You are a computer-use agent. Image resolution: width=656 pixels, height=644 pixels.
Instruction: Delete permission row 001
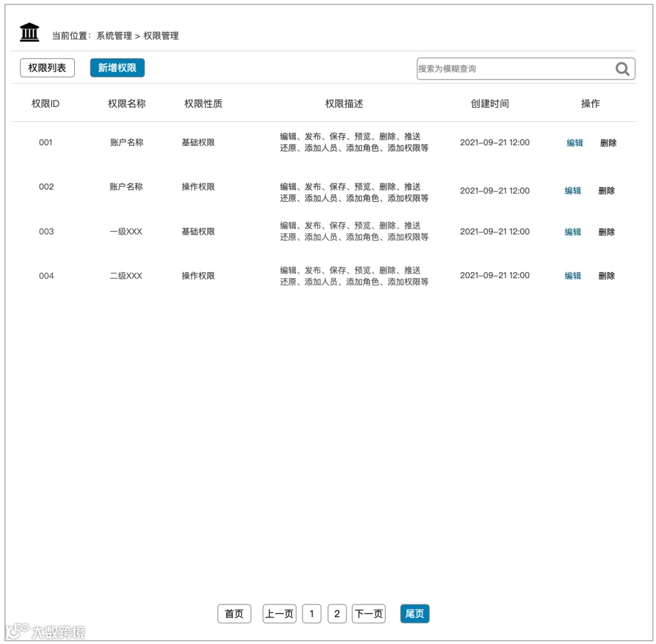pyautogui.click(x=608, y=143)
